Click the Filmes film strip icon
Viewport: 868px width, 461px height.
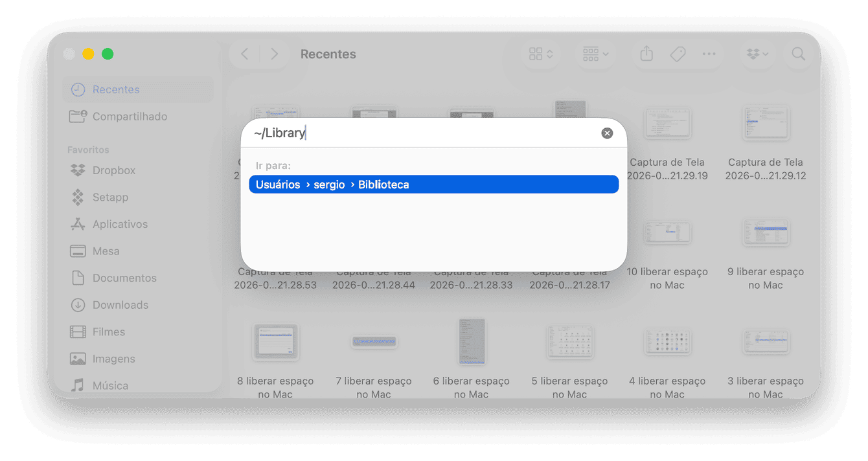78,332
